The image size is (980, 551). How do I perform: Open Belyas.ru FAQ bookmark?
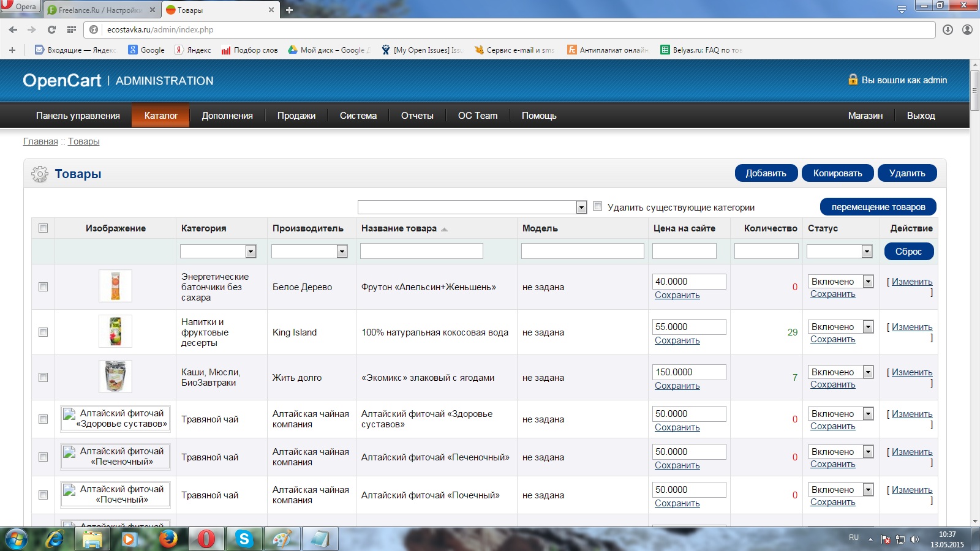pos(702,50)
